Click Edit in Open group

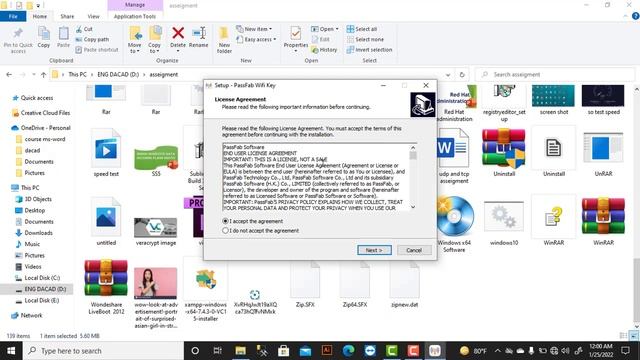321,40
